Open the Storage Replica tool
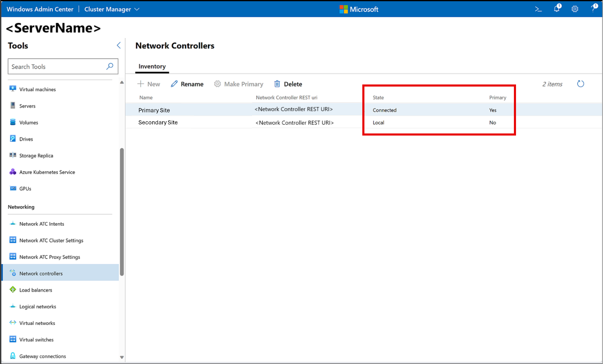 tap(36, 156)
